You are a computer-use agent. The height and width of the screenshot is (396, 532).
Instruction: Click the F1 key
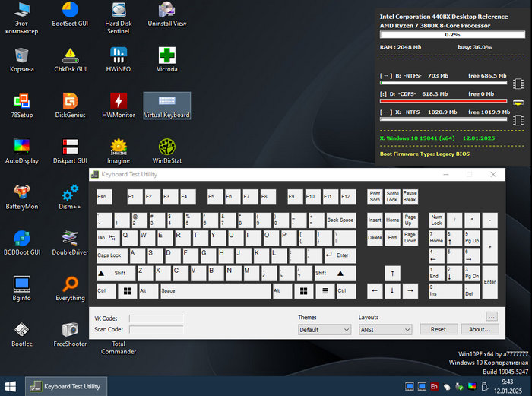135,197
